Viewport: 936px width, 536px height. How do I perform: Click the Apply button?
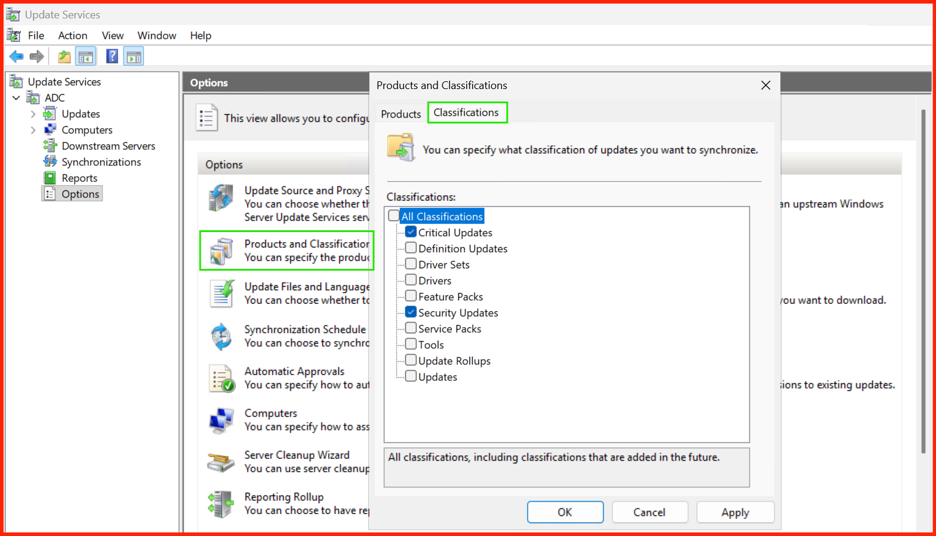tap(735, 512)
